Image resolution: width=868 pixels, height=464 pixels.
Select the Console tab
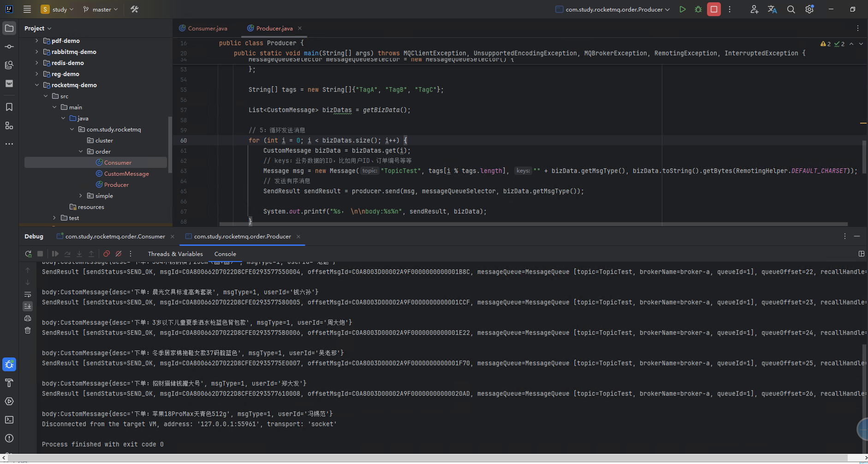click(225, 254)
